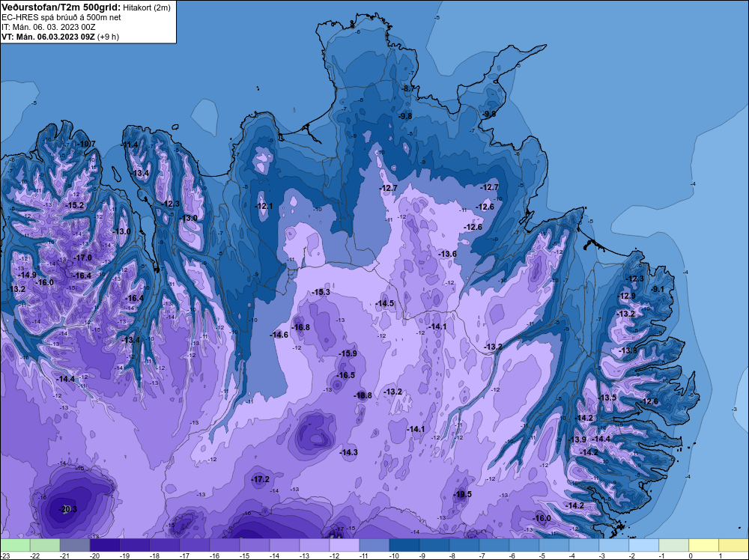749x560 pixels.
Task: Click the -11.4 temperature label
Action: [130, 144]
